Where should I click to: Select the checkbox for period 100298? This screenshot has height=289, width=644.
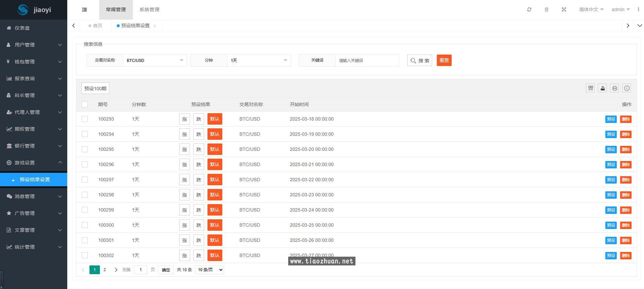[x=85, y=195]
